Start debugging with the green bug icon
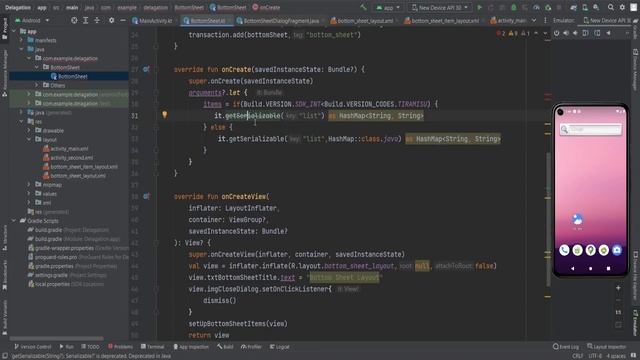This screenshot has height=360, width=640. point(514,7)
